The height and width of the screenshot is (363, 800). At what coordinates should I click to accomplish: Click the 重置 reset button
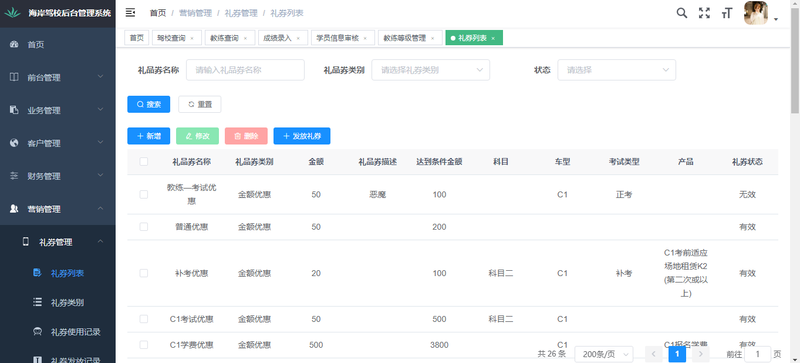(199, 104)
